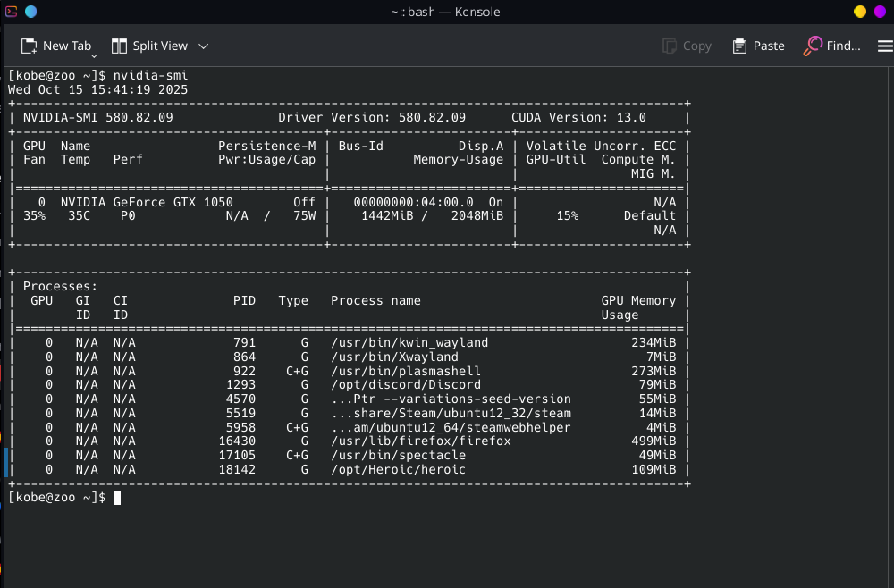894x588 pixels.
Task: Open the hamburger menu
Action: 885,46
